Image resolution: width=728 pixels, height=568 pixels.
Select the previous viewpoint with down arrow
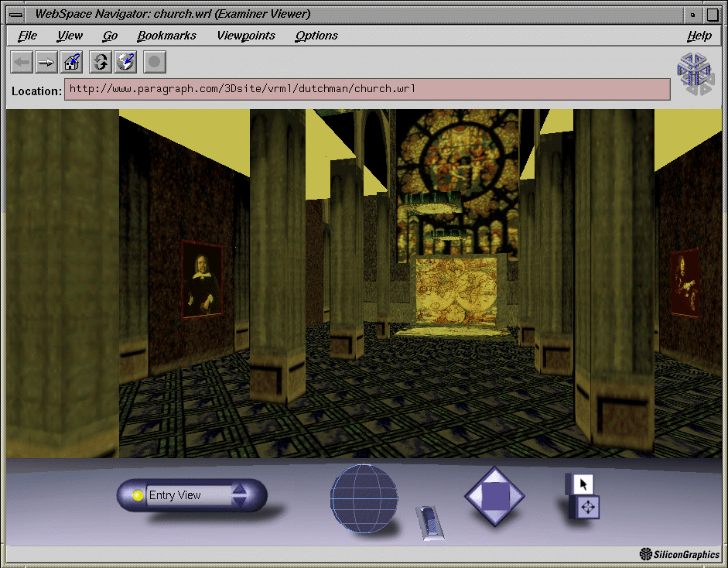point(240,501)
